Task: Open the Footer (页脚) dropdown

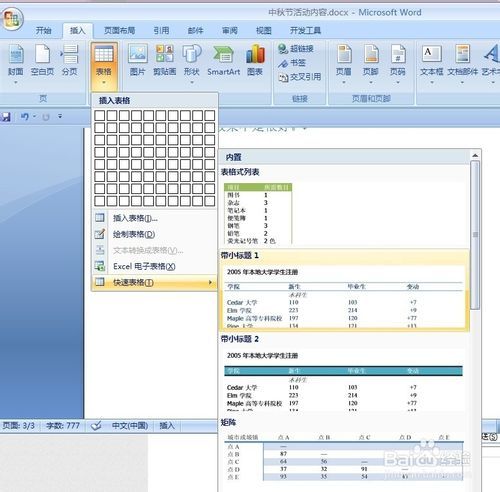Action: [371, 63]
